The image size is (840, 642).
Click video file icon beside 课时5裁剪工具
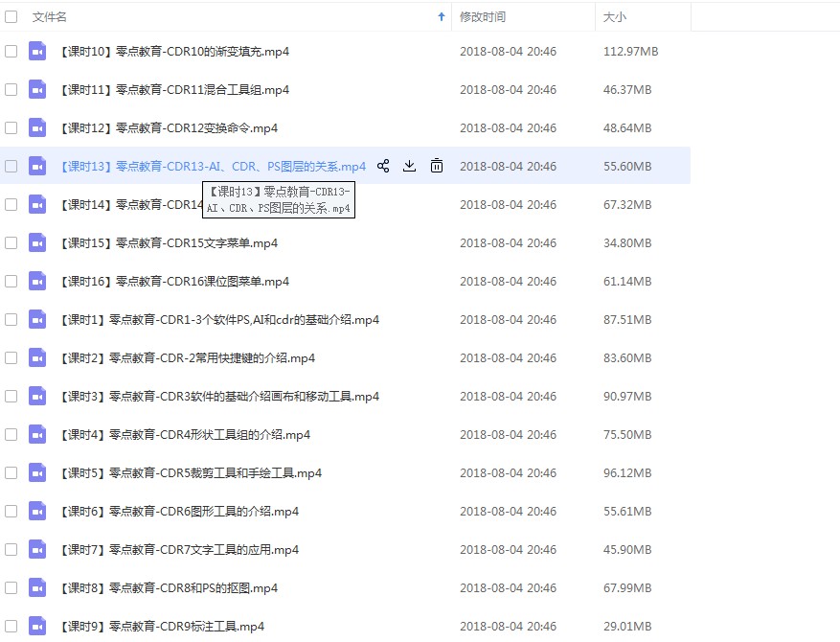click(x=37, y=472)
